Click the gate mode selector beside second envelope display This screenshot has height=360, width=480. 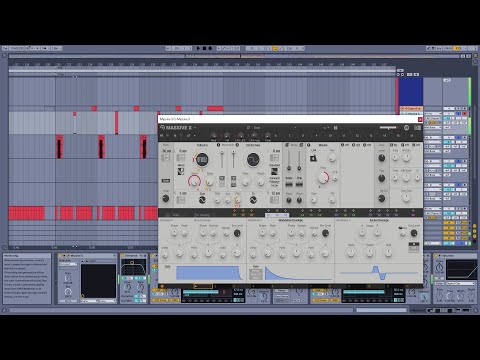256,274
